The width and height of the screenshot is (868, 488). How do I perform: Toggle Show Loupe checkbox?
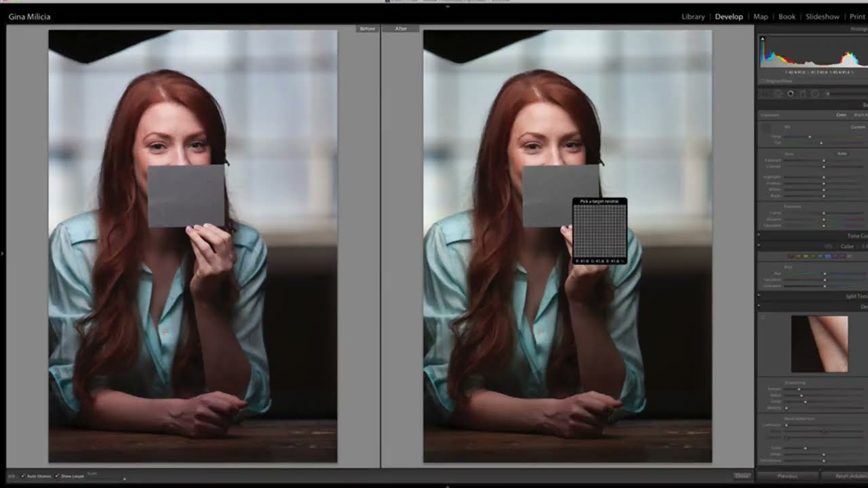57,476
